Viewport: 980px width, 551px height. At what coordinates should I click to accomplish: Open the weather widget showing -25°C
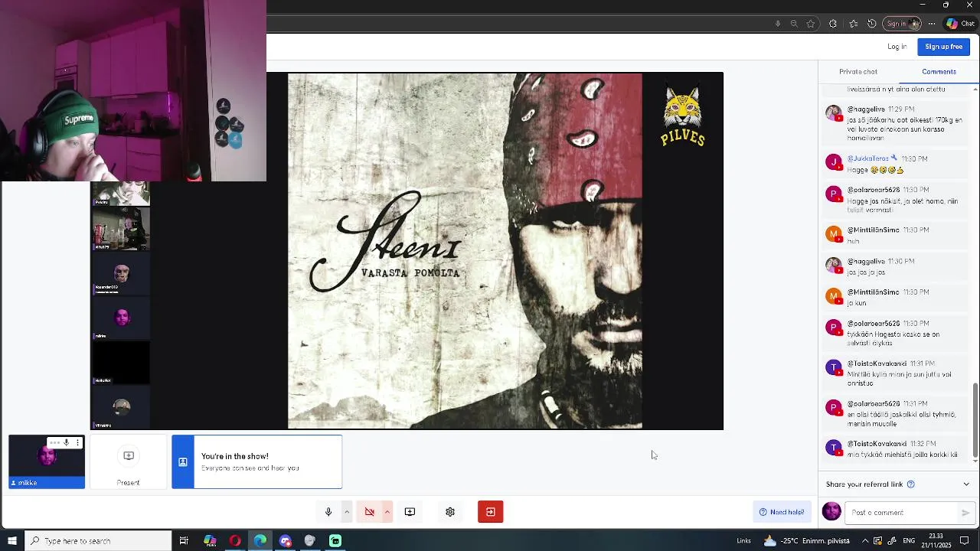point(806,541)
